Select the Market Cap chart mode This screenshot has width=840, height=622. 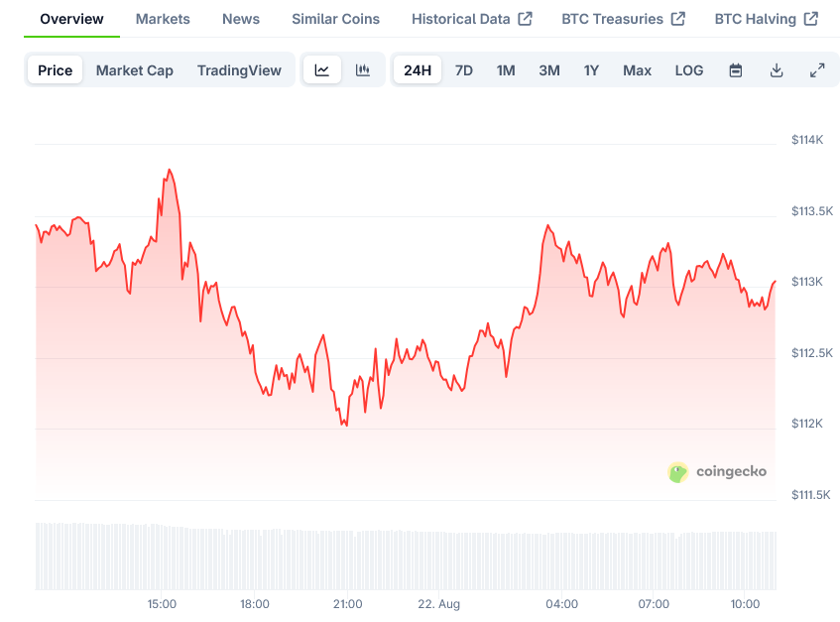[x=135, y=70]
